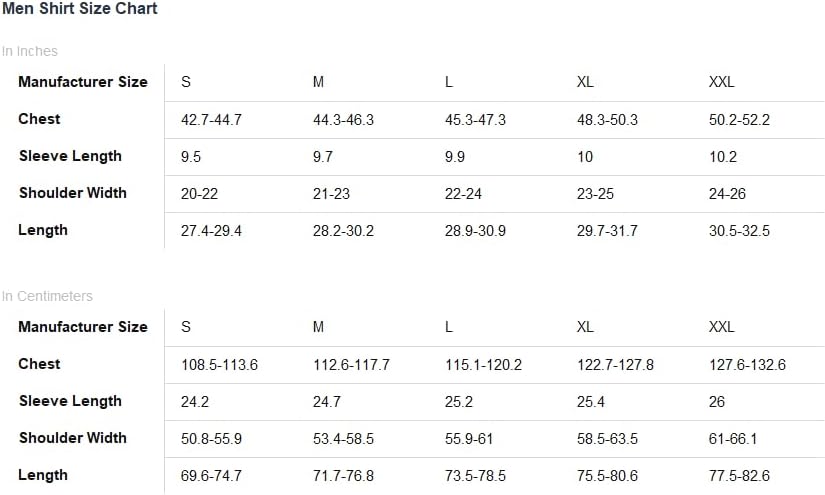The image size is (825, 495).
Task: Select S length value 69.6-74.7
Action: pos(211,476)
